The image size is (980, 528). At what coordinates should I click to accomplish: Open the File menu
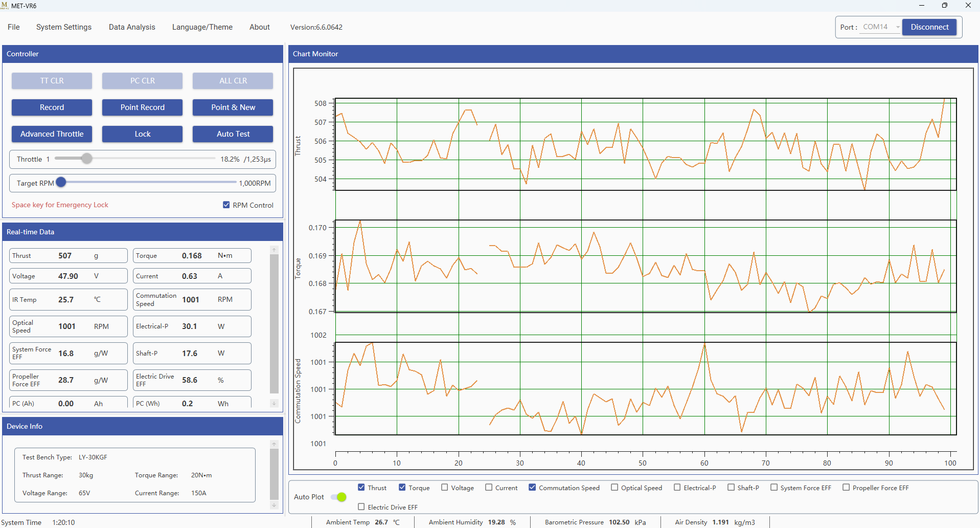[14, 27]
